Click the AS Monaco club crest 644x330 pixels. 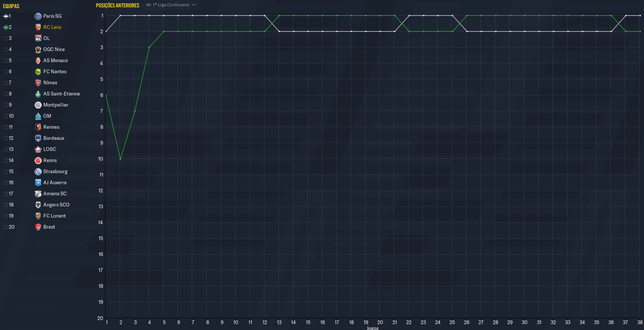(38, 61)
